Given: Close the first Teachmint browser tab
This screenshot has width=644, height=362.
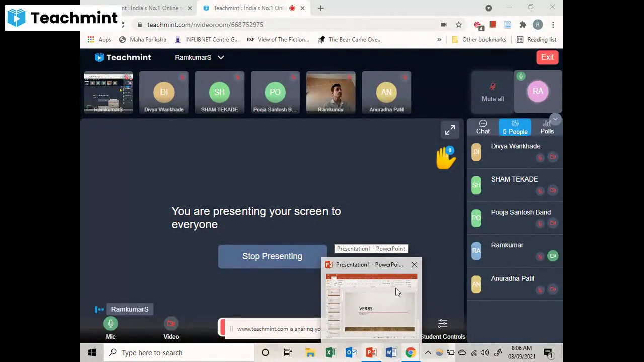Looking at the screenshot, I should (190, 8).
